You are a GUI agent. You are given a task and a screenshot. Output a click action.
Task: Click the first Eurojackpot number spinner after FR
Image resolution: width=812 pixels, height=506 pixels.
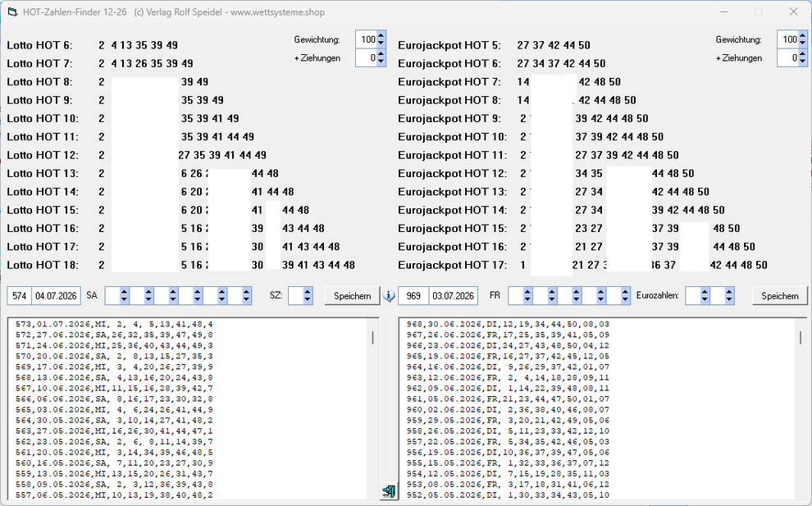[x=521, y=296]
